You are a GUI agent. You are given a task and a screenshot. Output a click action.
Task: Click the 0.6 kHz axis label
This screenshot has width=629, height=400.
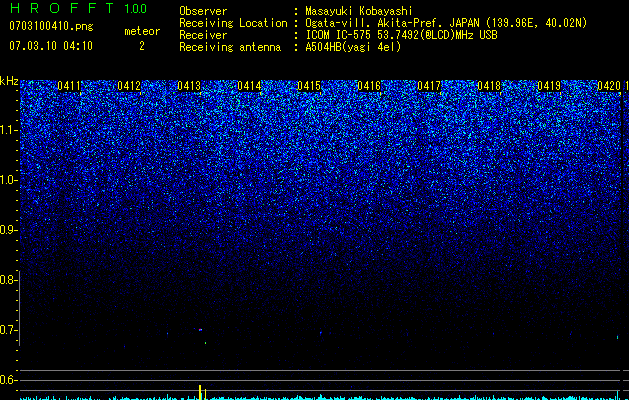pyautogui.click(x=9, y=380)
